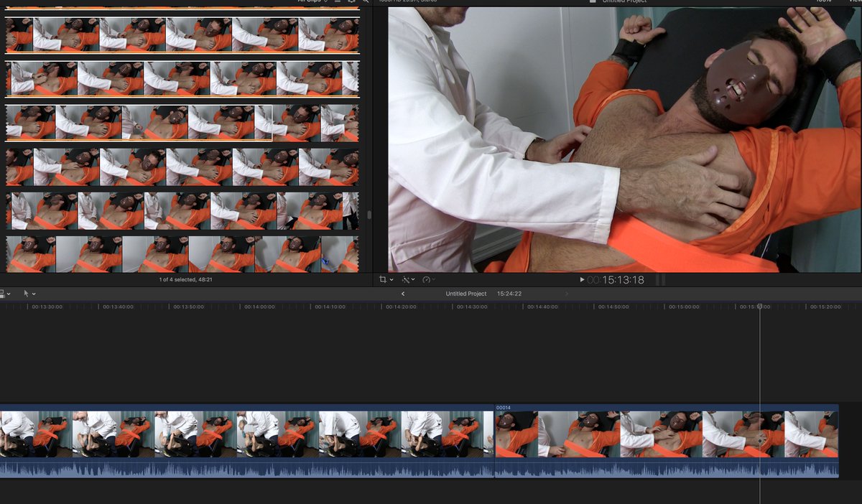The width and height of the screenshot is (862, 504).
Task: Open the Select arrow tool dropdown
Action: [x=29, y=294]
